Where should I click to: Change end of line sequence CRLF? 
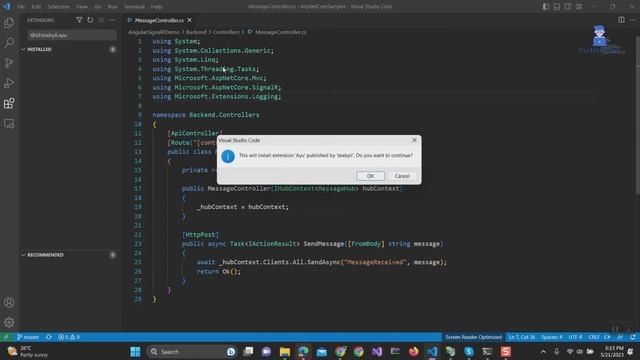pos(594,337)
